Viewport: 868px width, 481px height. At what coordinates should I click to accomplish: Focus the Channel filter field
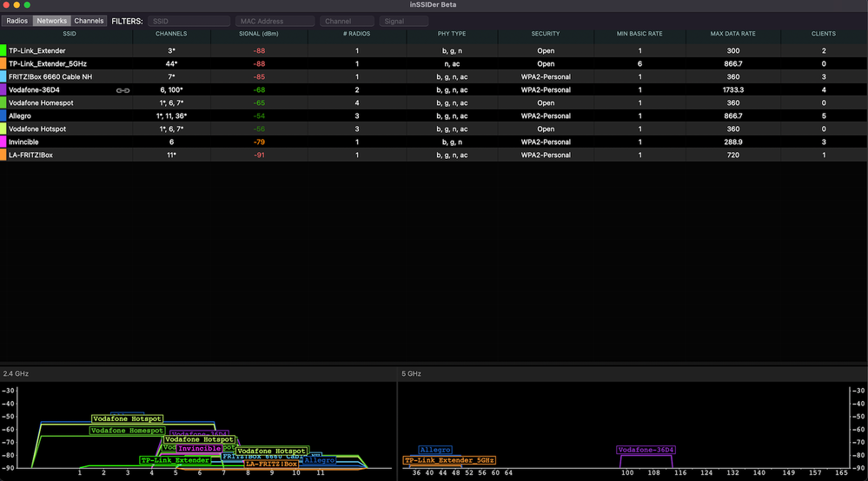tap(347, 21)
